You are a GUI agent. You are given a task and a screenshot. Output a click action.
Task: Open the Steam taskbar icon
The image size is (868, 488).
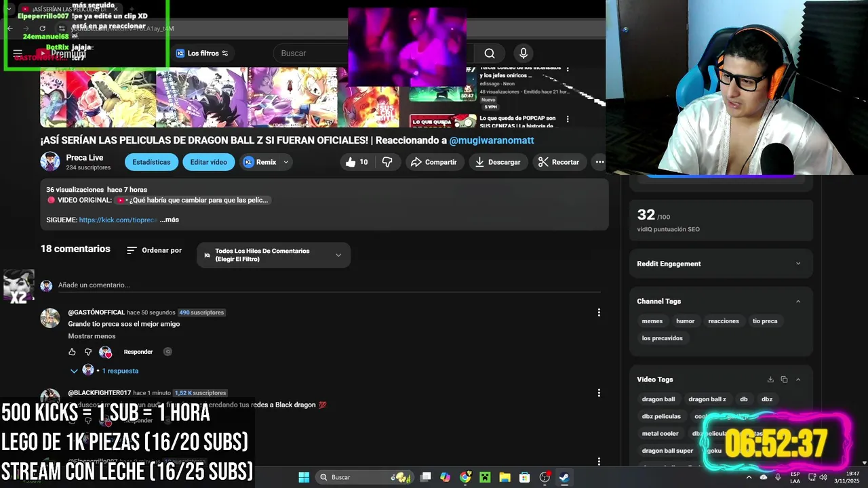(x=564, y=477)
